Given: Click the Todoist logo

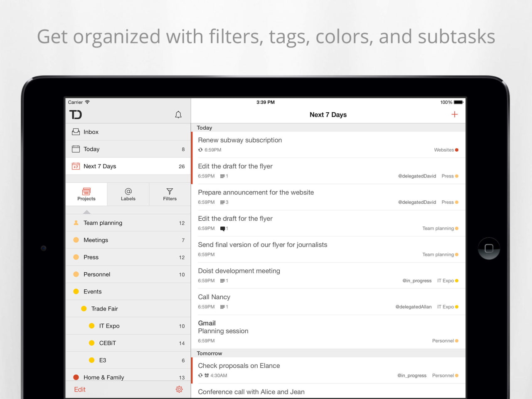Looking at the screenshot, I should 76,115.
